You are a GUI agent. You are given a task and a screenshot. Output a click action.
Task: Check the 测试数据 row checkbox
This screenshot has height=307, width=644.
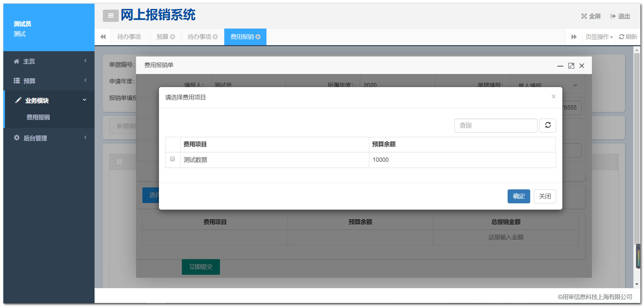click(x=173, y=159)
